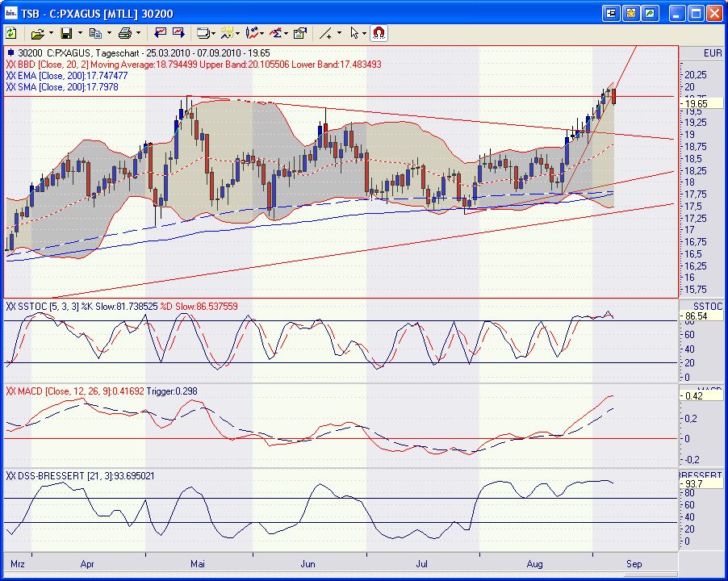The height and width of the screenshot is (581, 728).
Task: Open a chart file
Action: (x=36, y=33)
